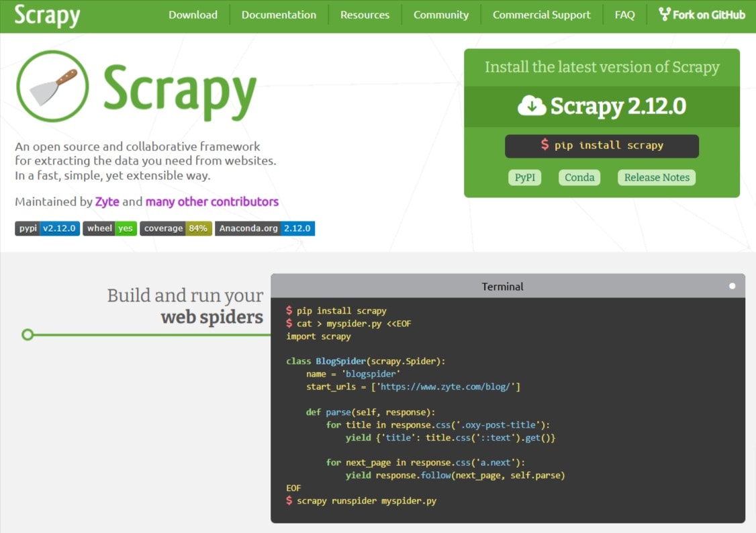Click the Terminal title bar label

pos(502,287)
